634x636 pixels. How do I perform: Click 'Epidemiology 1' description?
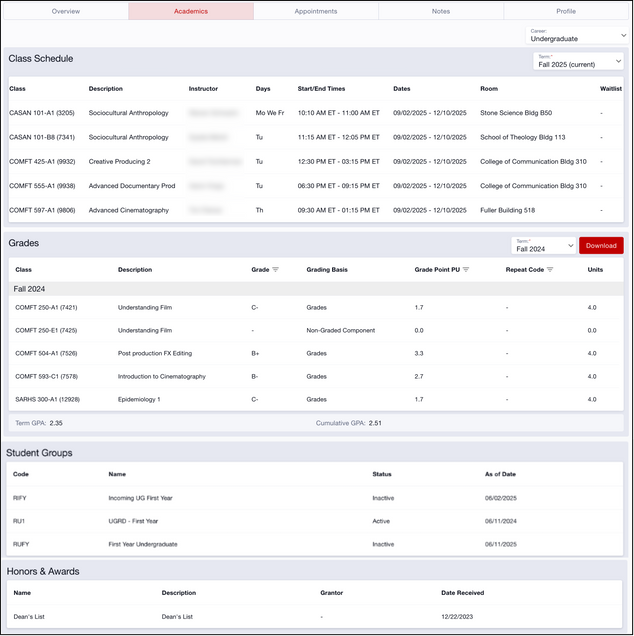(139, 400)
